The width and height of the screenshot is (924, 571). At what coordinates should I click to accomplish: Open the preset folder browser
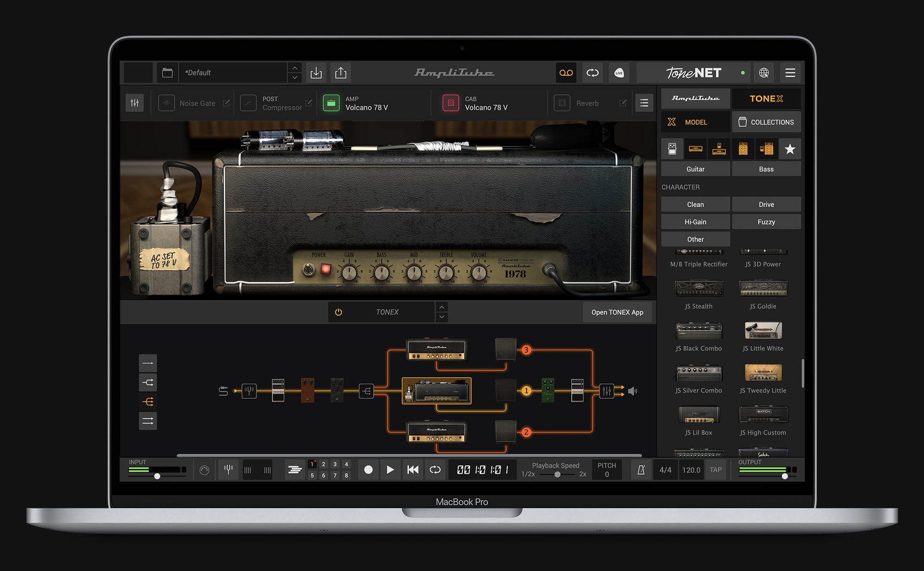(x=167, y=73)
